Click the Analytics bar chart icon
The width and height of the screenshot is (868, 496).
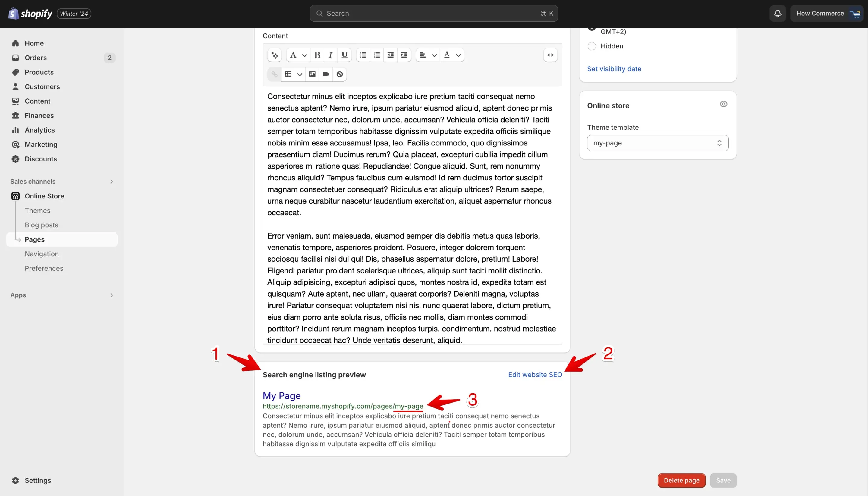15,130
